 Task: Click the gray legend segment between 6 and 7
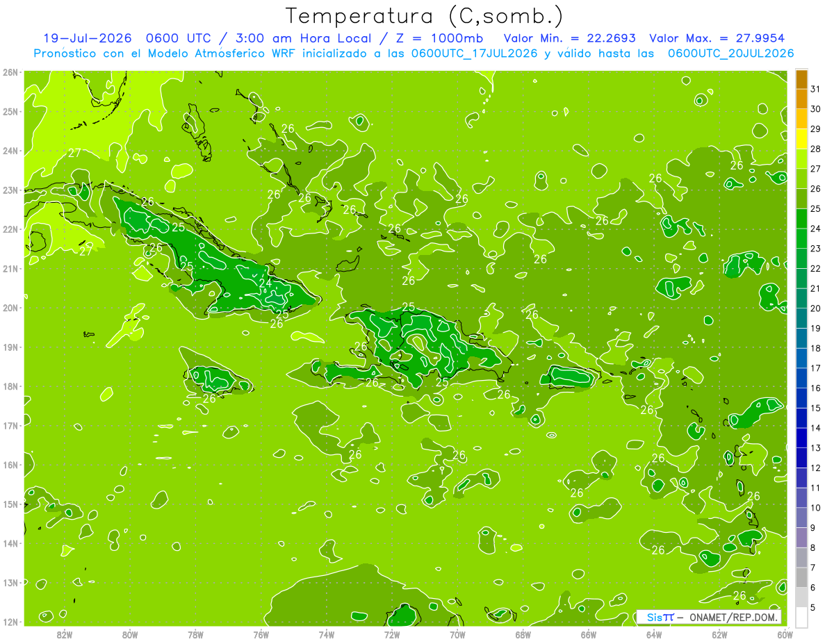pyautogui.click(x=801, y=577)
